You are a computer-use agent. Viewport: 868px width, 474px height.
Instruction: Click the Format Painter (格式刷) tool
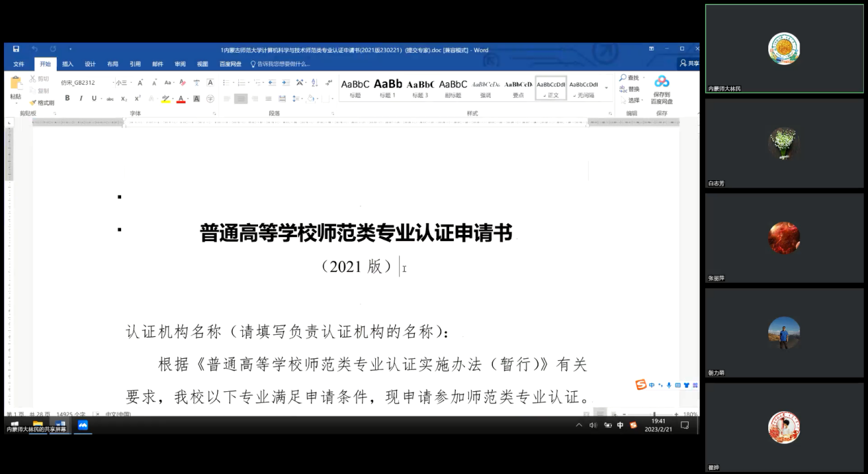42,103
